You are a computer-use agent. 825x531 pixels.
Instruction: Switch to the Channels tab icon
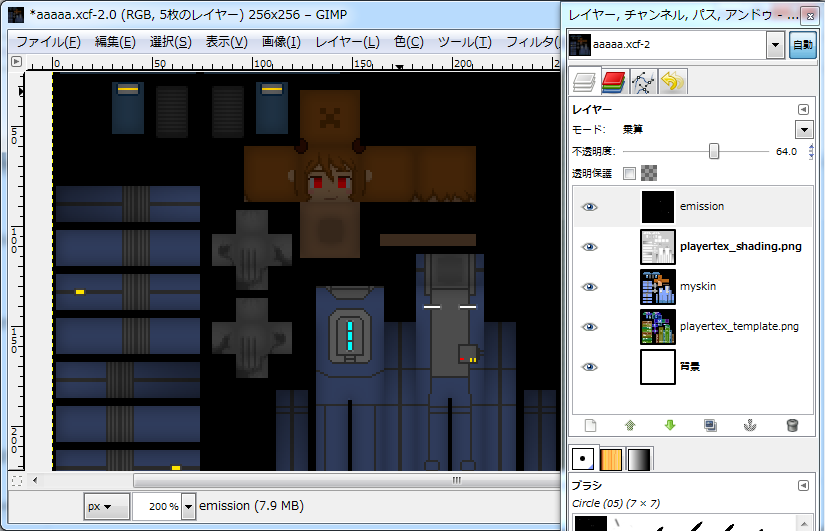pyautogui.click(x=613, y=82)
